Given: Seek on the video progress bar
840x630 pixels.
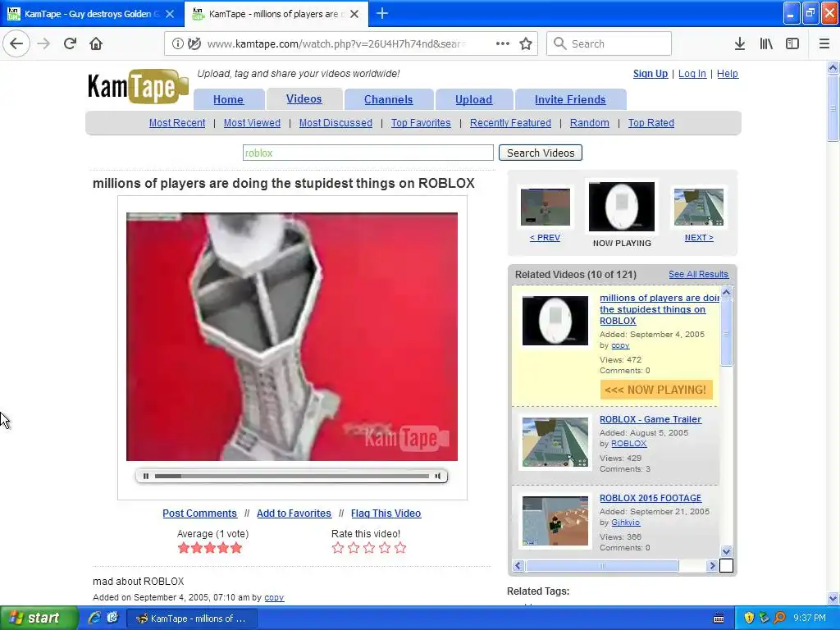Looking at the screenshot, I should click(x=292, y=476).
